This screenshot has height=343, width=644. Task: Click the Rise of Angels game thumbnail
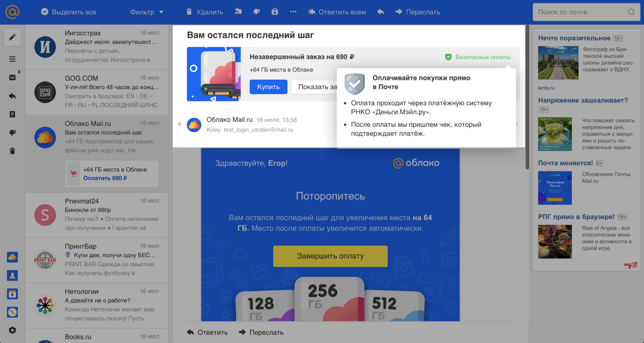[555, 241]
